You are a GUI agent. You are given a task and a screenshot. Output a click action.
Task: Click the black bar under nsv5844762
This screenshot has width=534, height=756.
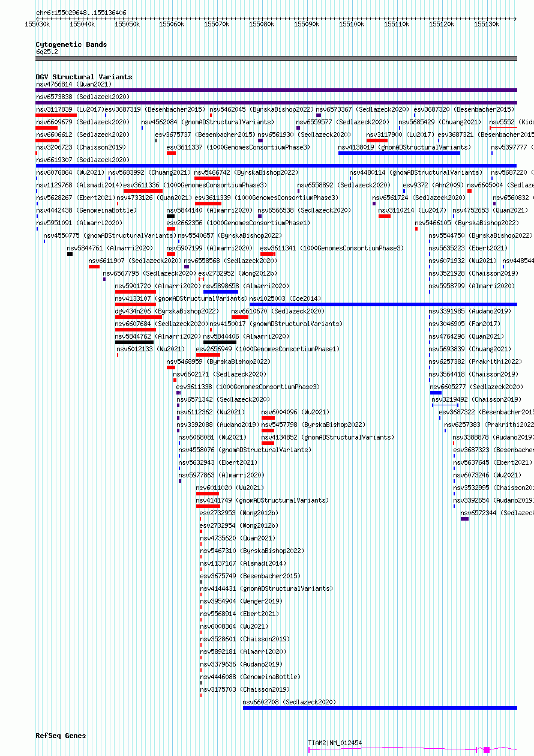coord(134,342)
